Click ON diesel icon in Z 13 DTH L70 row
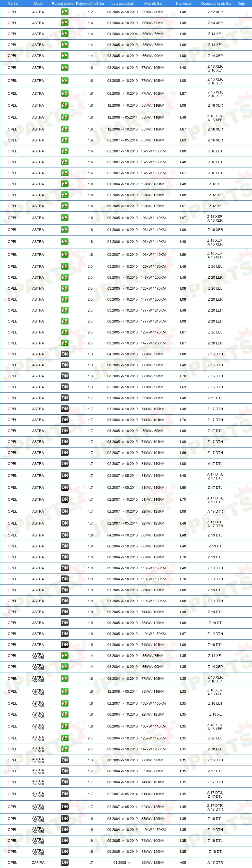Image resolution: width=252 pixels, height=868 pixels. (65, 376)
